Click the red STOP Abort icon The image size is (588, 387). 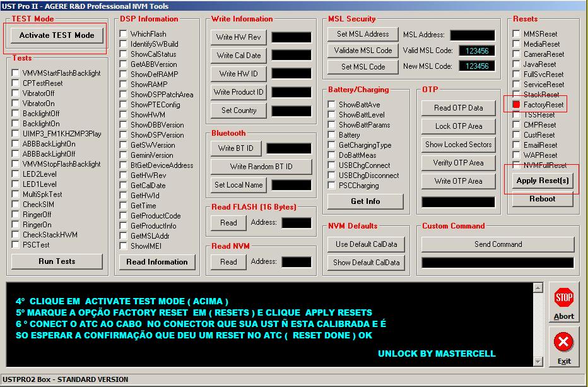pos(563,298)
